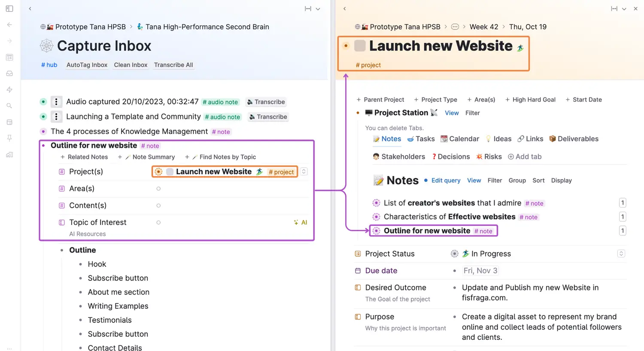Open the Deliverables tab
644x351 pixels.
(573, 139)
